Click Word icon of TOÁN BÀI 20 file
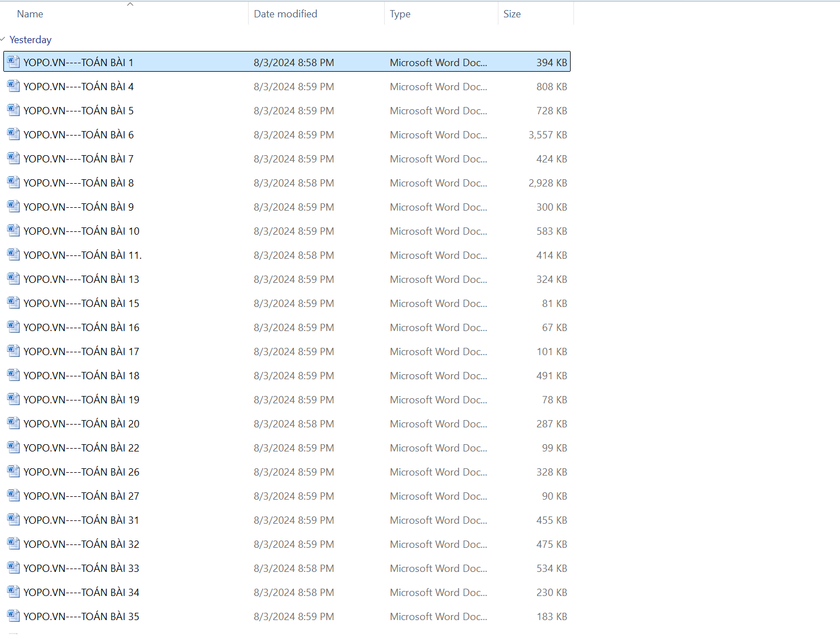 coord(13,423)
